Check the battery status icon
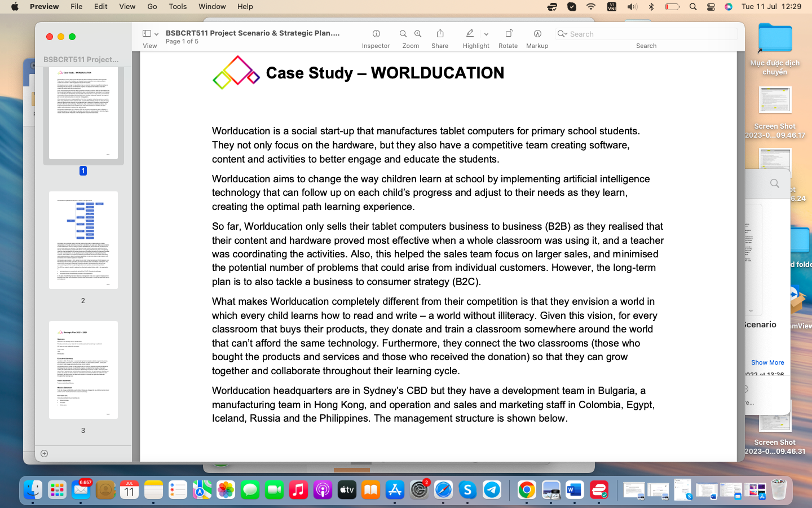The height and width of the screenshot is (508, 812). 672,7
